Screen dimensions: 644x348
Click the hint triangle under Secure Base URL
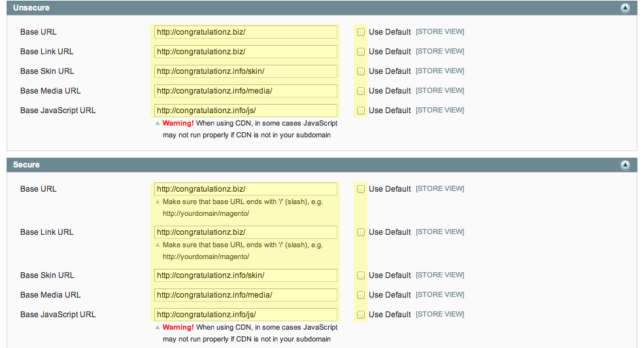(158, 201)
